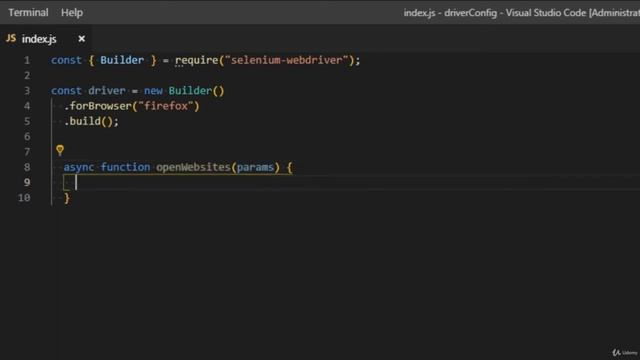Click the async keyword on line 8

point(79,167)
